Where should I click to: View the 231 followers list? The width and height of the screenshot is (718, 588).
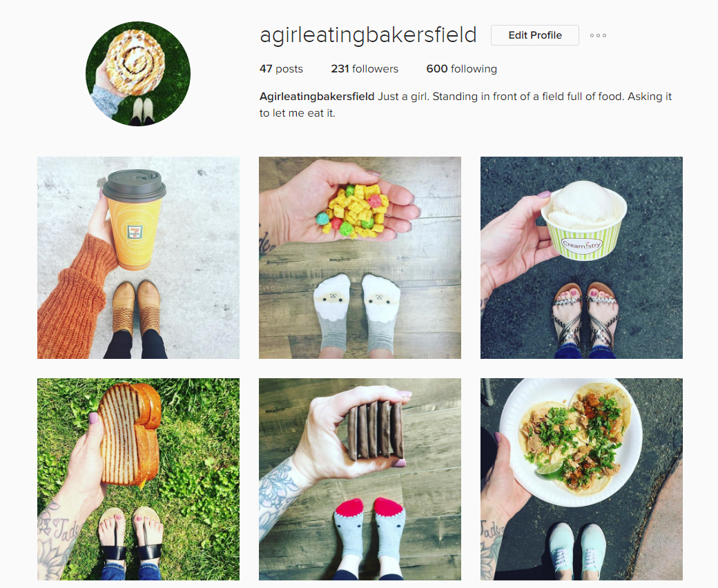tap(365, 68)
